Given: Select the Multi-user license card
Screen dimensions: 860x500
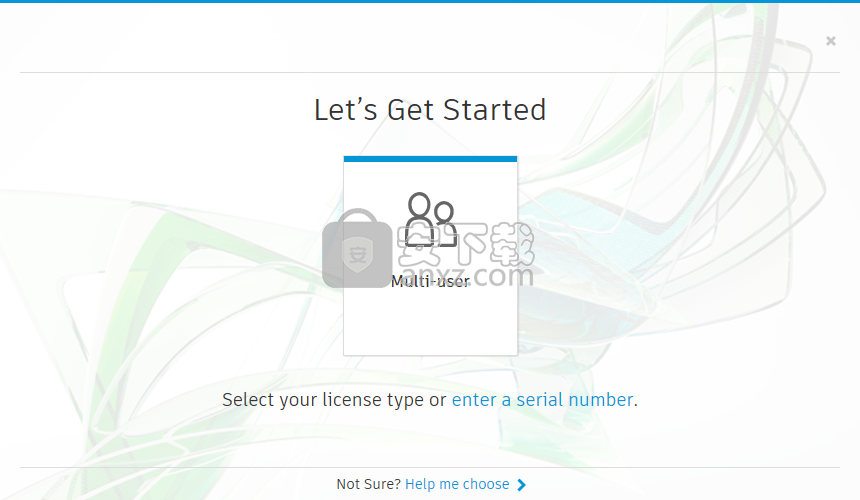Looking at the screenshot, I should pos(431,256).
